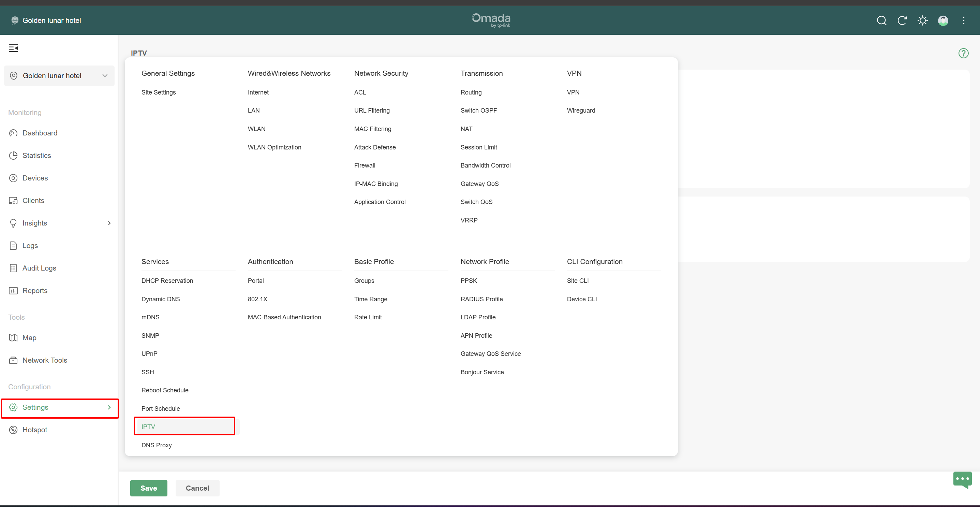Open MAC-Based Authentication
This screenshot has width=980, height=507.
[284, 317]
